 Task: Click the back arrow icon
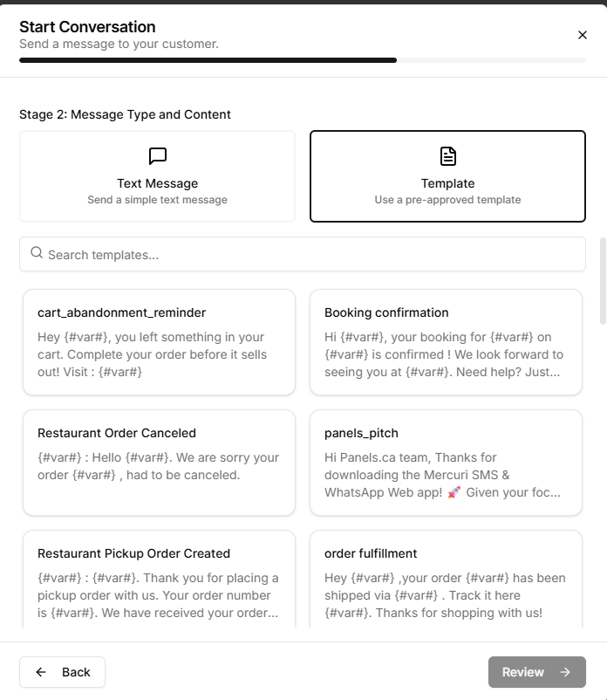pyautogui.click(x=41, y=672)
